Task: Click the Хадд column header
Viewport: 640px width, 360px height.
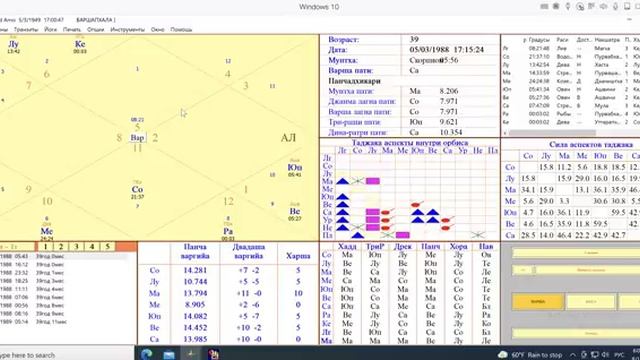Action: (347, 246)
